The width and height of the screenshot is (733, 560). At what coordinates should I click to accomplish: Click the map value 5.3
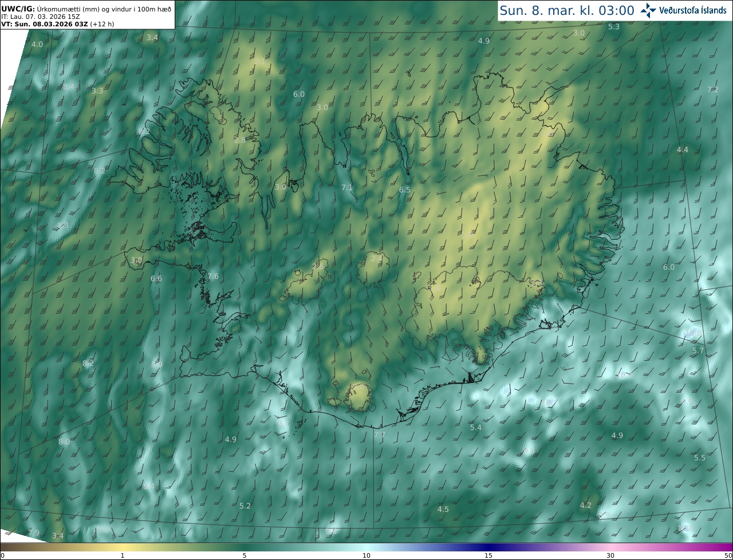[x=614, y=27]
